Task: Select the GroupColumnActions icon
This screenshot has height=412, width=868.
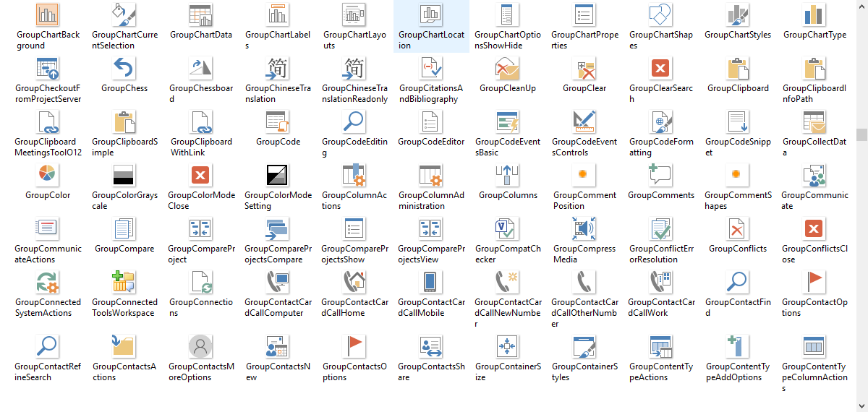Action: [354, 176]
